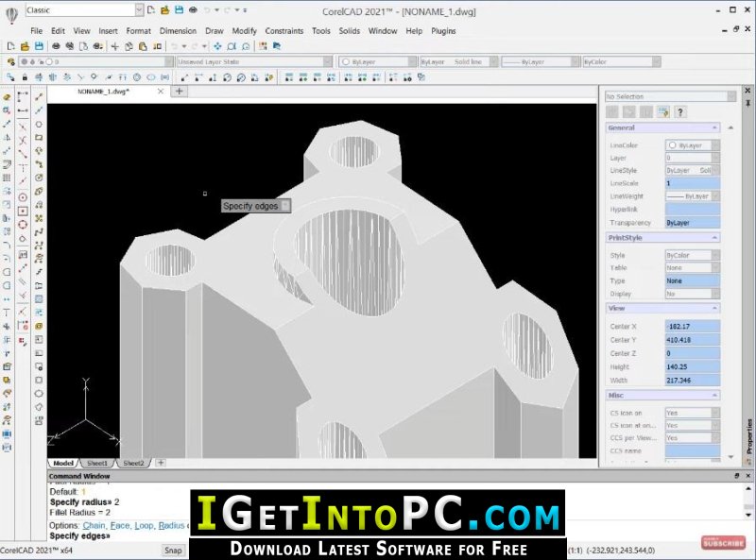The height and width of the screenshot is (560, 756).
Task: Click the dynamic Pan icon
Action: (x=217, y=46)
